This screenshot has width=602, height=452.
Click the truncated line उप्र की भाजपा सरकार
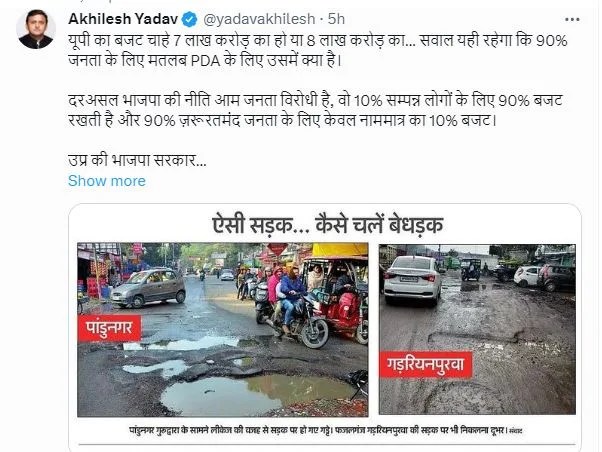coord(137,160)
